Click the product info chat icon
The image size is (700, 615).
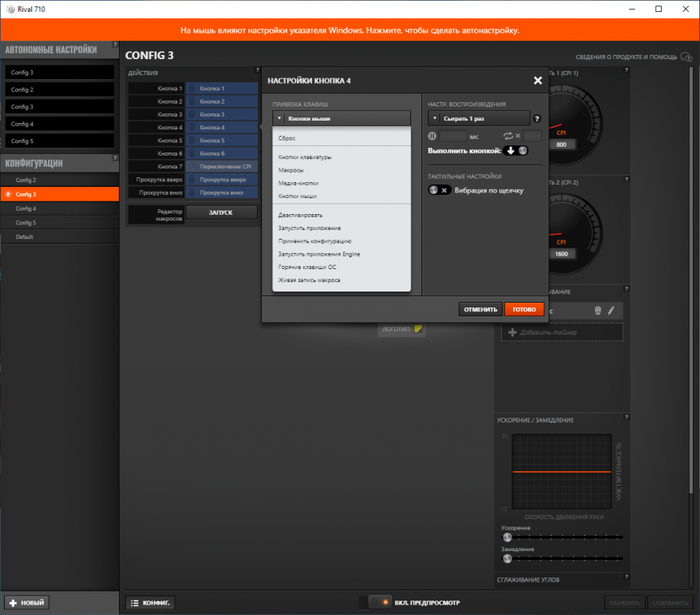tap(686, 58)
